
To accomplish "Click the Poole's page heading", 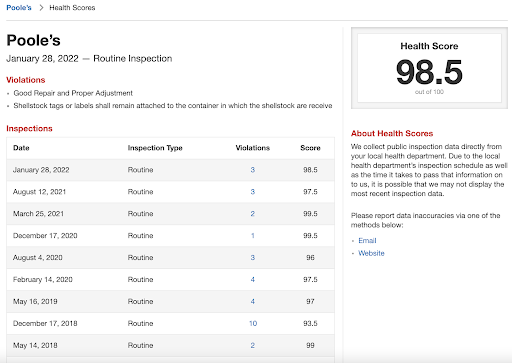I will (33, 41).
